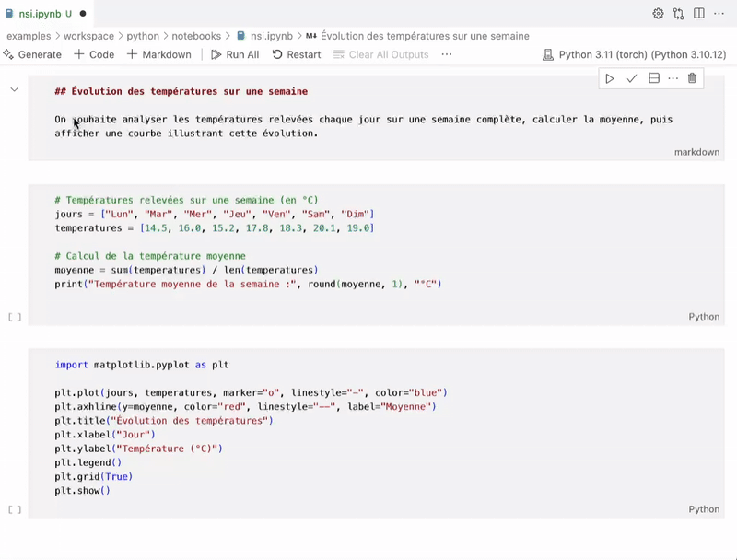Open the notebook settings gear icon
The image size is (737, 560).
click(659, 14)
